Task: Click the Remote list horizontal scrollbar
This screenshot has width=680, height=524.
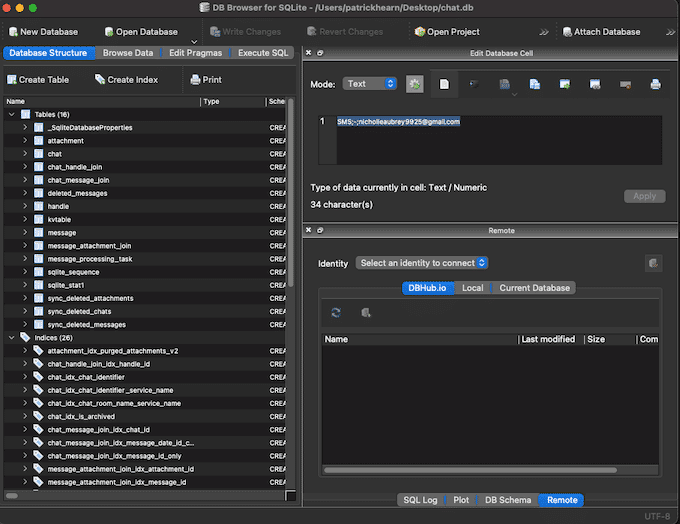Action: pyautogui.click(x=470, y=470)
